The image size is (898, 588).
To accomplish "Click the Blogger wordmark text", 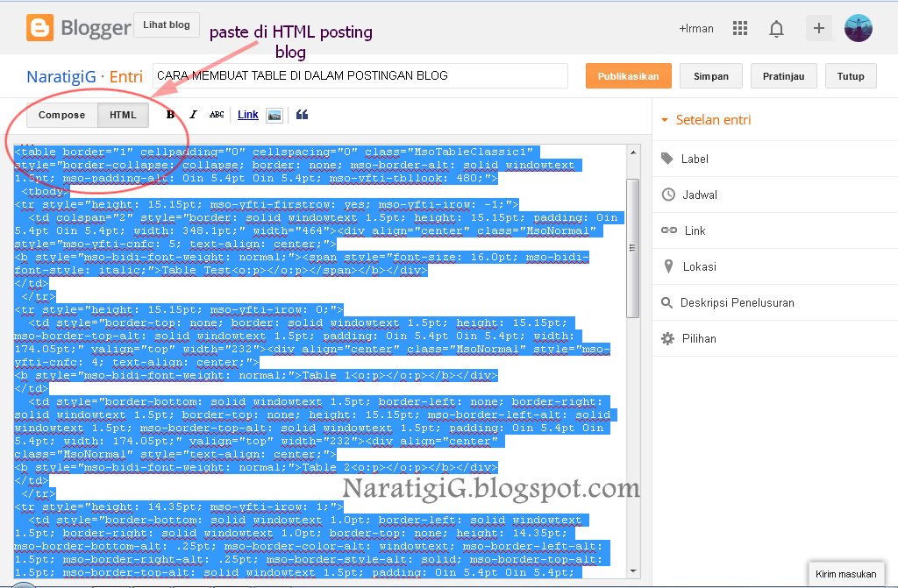I will [96, 28].
